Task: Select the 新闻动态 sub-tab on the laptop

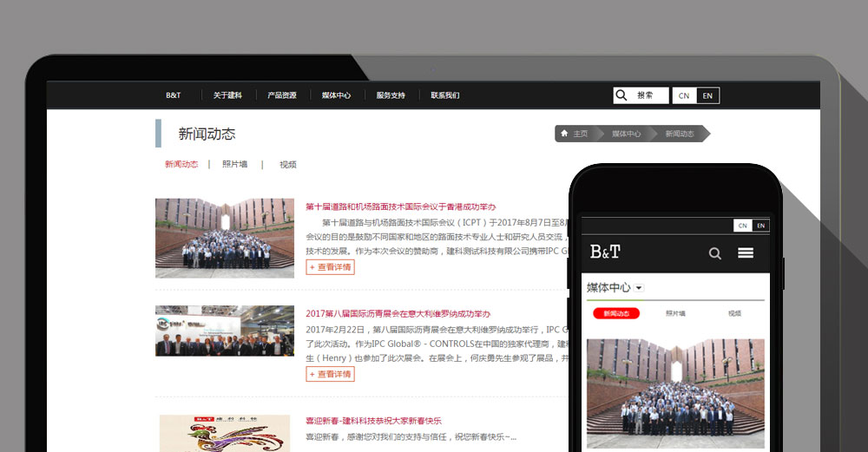Action: click(x=181, y=164)
